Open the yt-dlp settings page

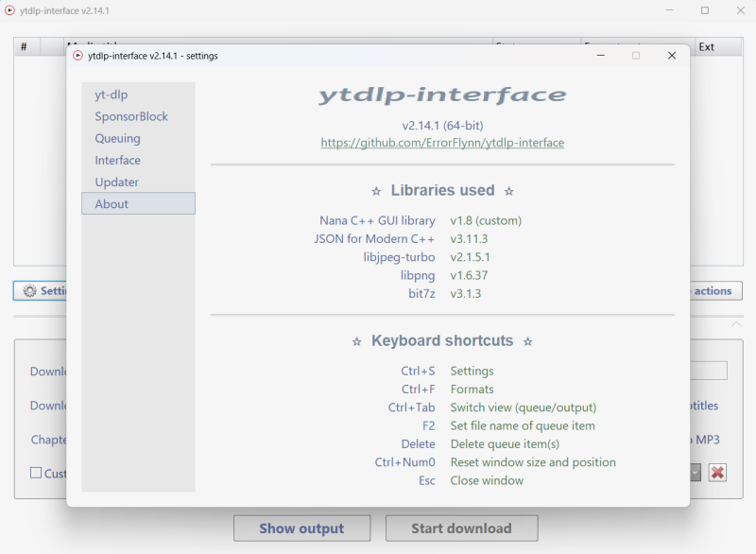pos(111,95)
